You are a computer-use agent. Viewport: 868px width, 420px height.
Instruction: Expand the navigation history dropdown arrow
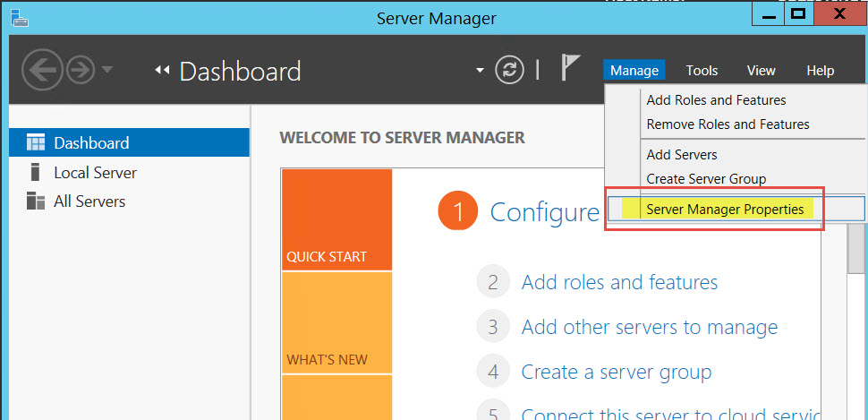click(107, 70)
